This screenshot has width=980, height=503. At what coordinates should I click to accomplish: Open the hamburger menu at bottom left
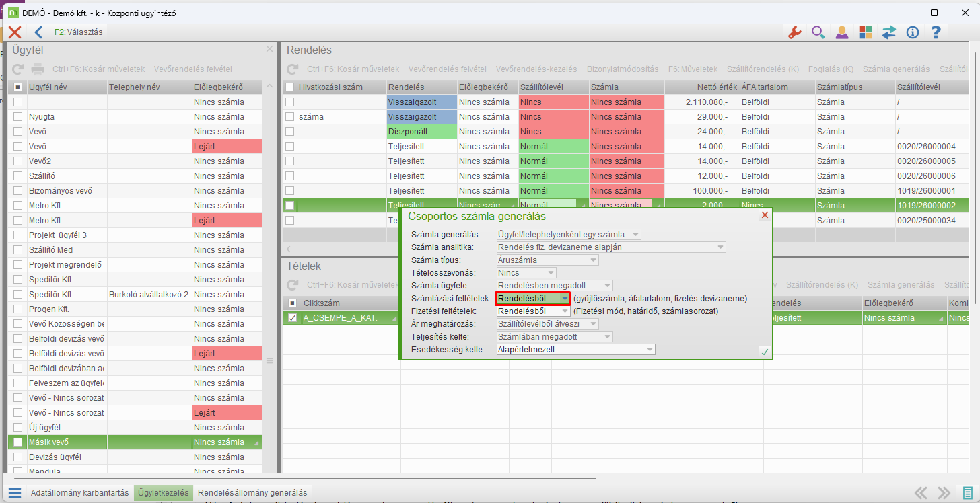(15, 493)
